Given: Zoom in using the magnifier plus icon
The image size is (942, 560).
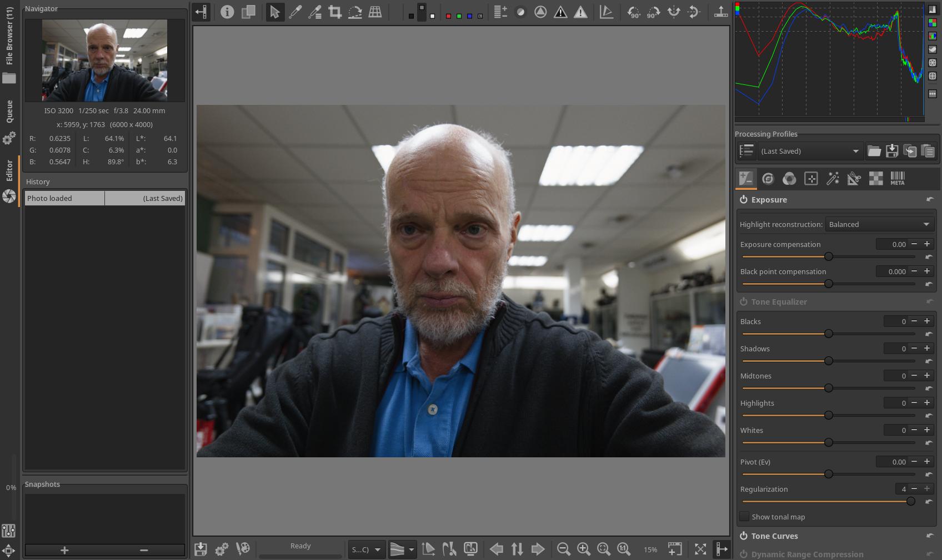Looking at the screenshot, I should coord(583,549).
